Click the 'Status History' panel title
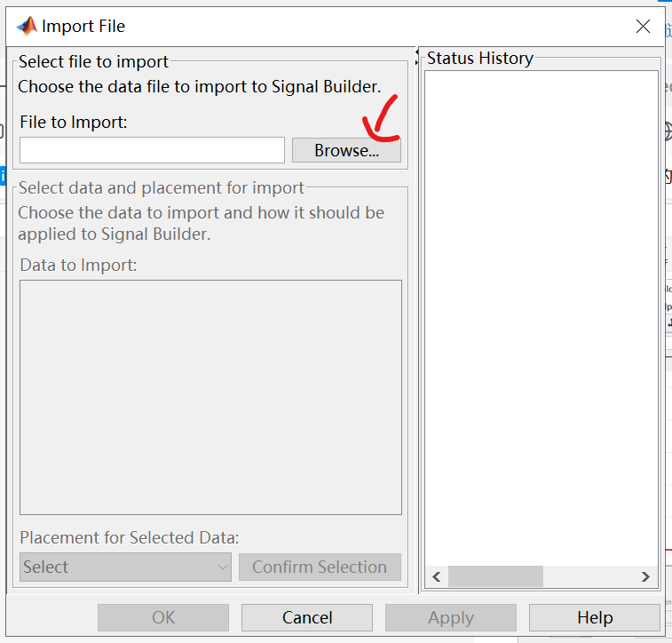The image size is (672, 643). (480, 59)
